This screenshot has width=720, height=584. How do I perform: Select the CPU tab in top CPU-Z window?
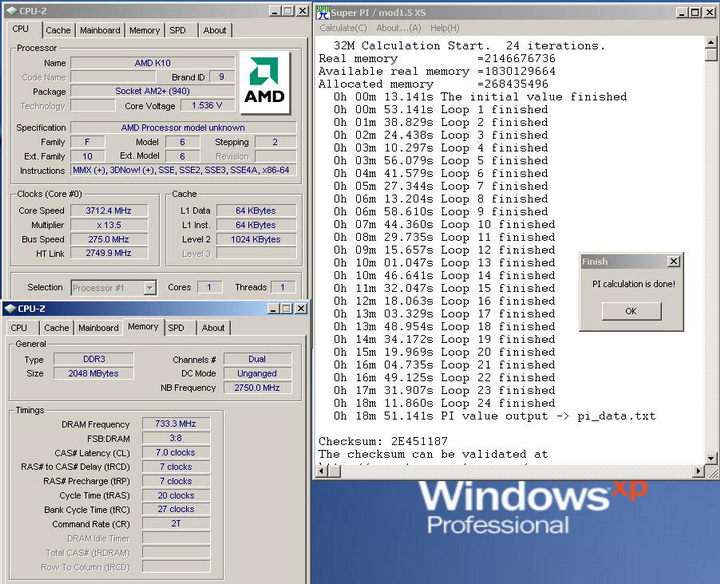pyautogui.click(x=21, y=29)
